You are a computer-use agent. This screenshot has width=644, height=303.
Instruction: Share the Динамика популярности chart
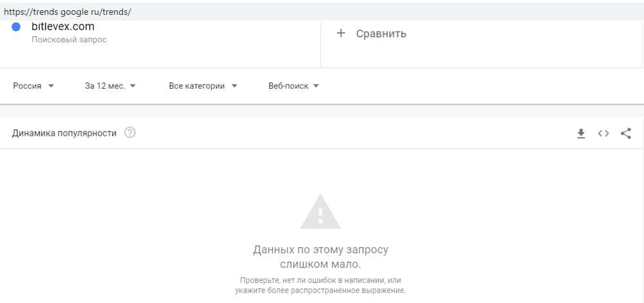click(625, 133)
